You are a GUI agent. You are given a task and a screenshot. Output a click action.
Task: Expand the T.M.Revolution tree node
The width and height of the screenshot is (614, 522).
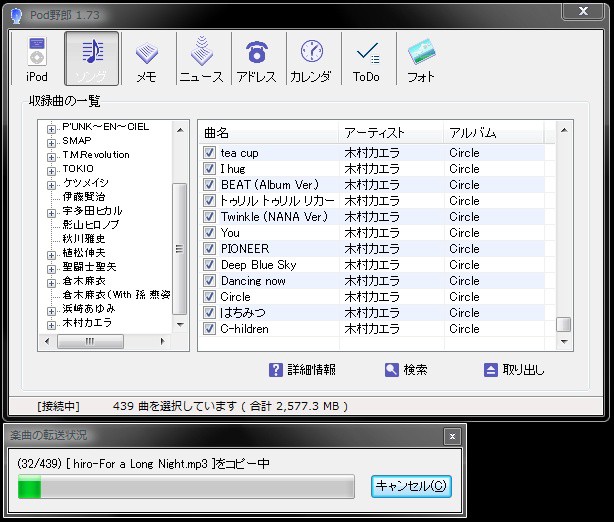[51, 157]
